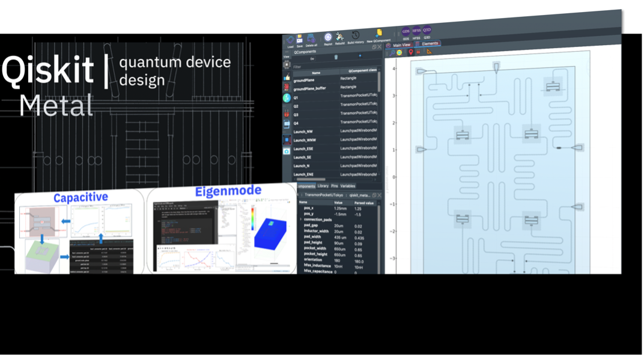Image resolution: width=644 pixels, height=356 pixels.
Task: Click the red square target sidebar icon
Action: (287, 140)
